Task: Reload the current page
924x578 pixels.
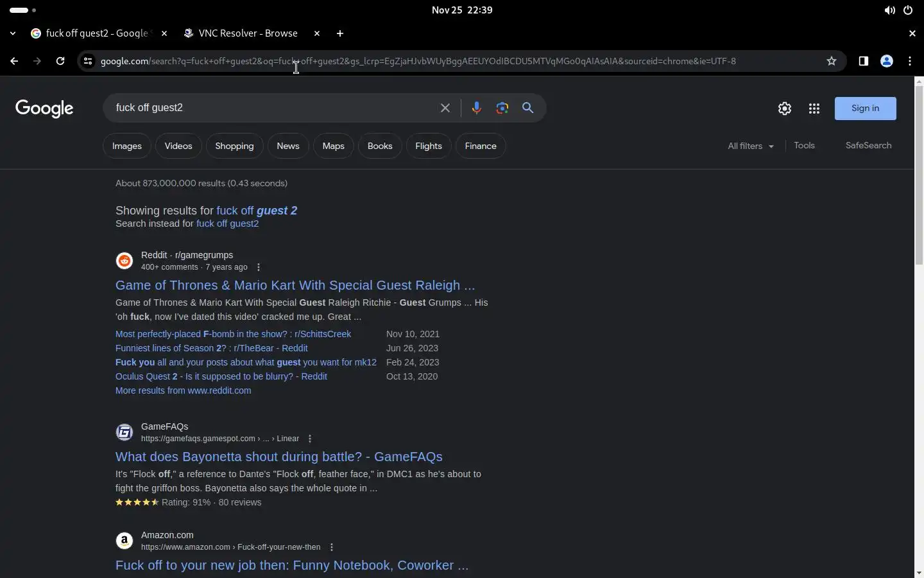Action: pos(60,61)
